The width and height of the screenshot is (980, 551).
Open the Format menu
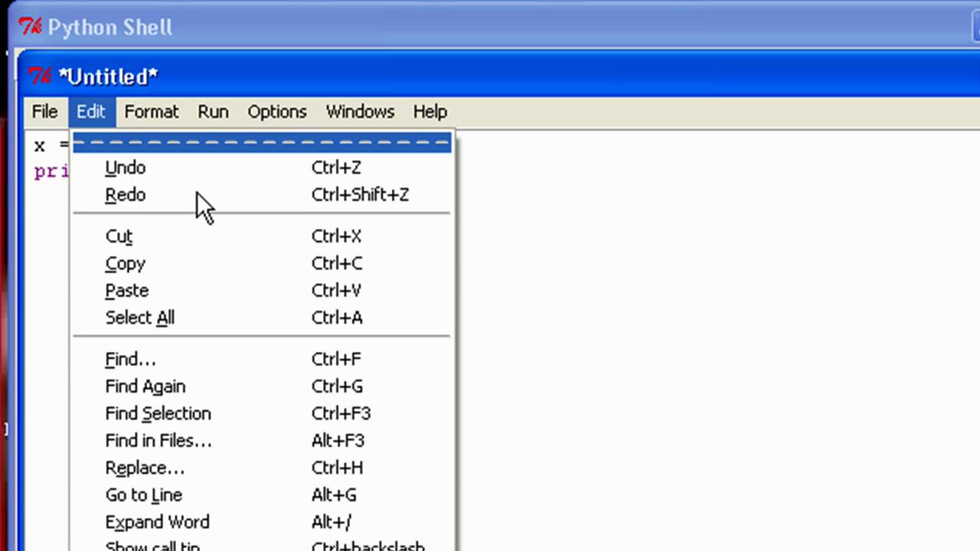point(151,112)
